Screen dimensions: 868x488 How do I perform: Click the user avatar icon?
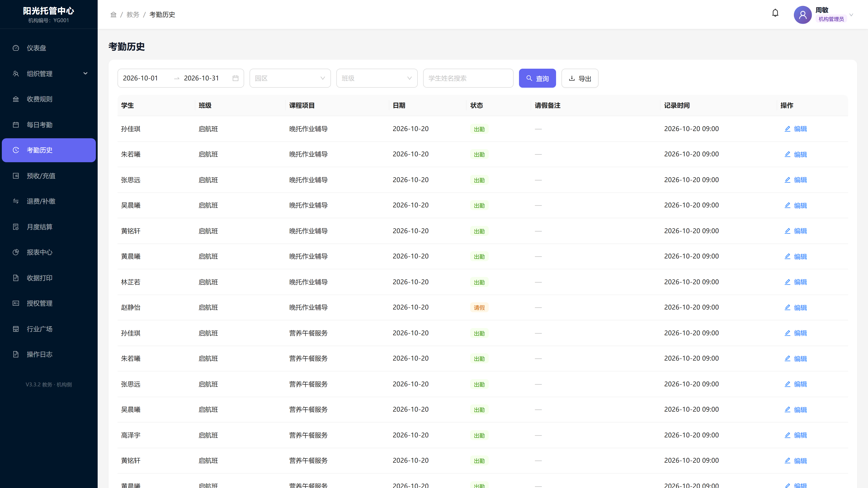pyautogui.click(x=803, y=15)
